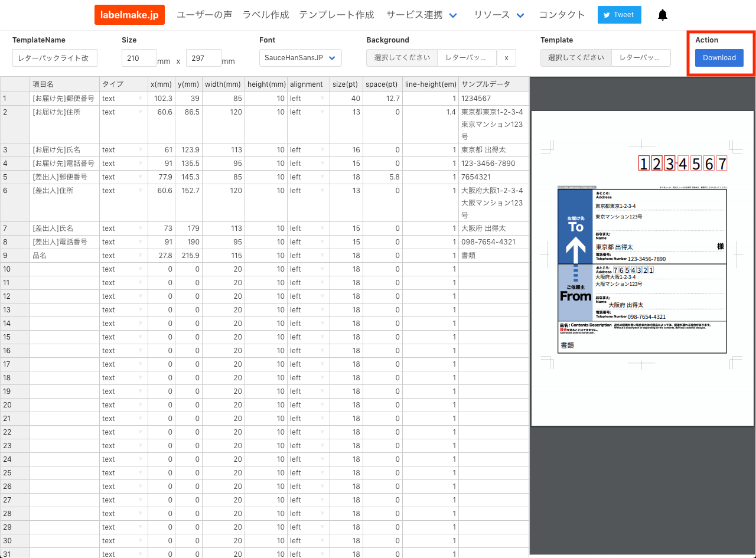Click the TemplateName input field

pos(55,58)
